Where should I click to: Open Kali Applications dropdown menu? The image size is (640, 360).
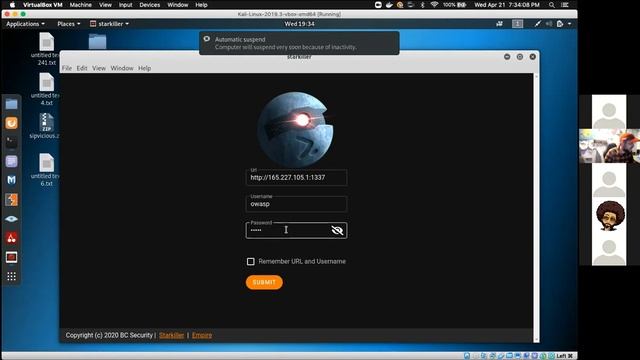click(25, 24)
